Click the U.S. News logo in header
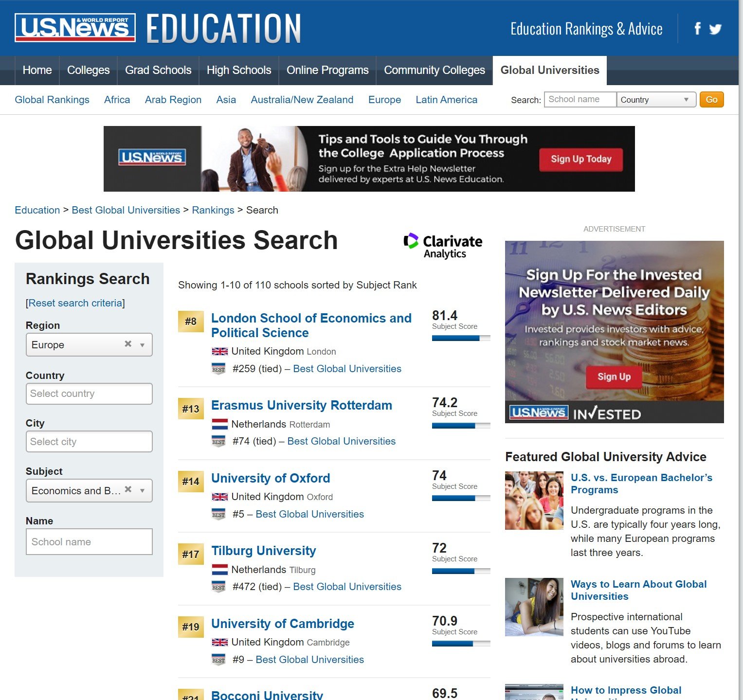 (x=75, y=27)
